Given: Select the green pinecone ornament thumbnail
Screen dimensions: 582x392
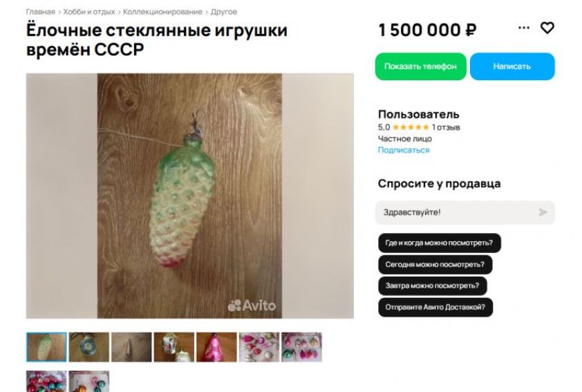Looking at the screenshot, I should [46, 347].
